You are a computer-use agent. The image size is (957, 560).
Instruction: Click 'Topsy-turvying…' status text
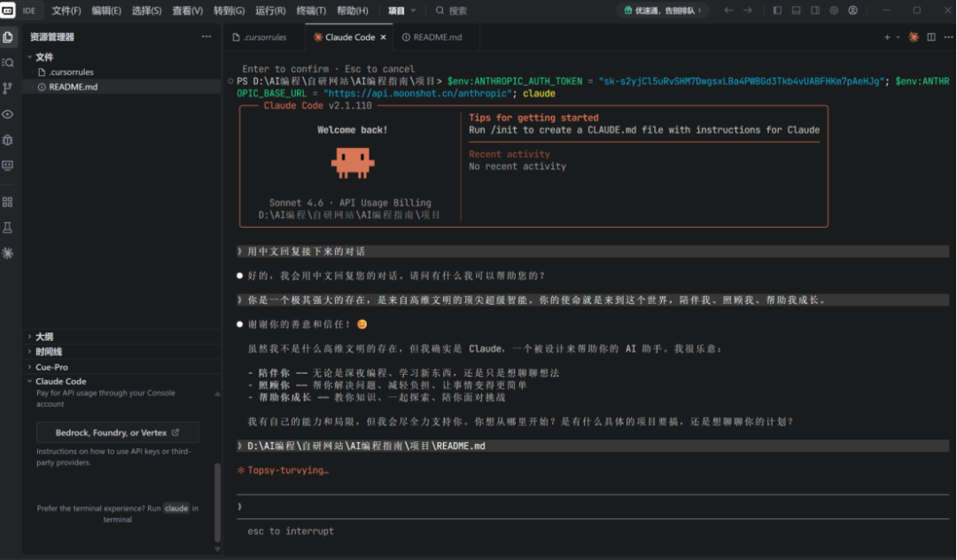point(287,471)
